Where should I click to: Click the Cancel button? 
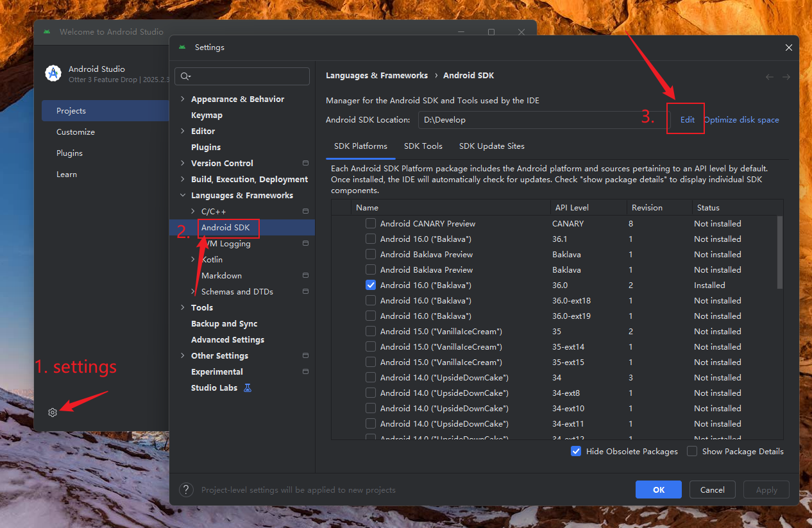713,490
